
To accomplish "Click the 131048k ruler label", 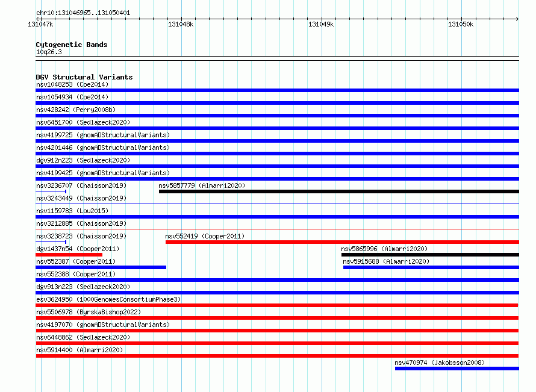I will 181,24.
